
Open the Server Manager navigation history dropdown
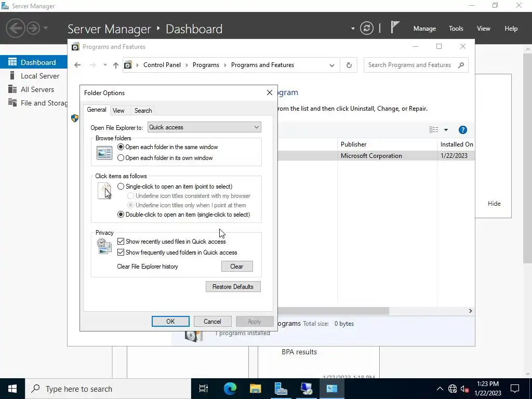point(46,28)
